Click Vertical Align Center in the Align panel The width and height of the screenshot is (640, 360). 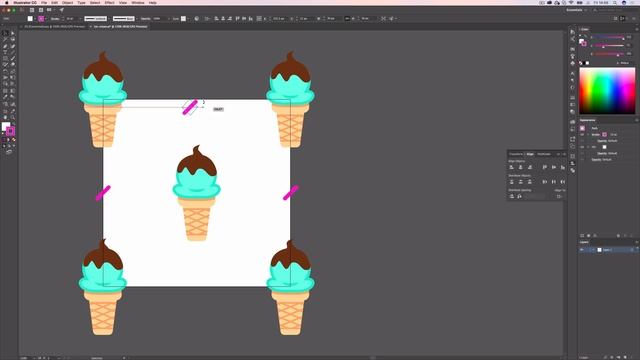[553, 167]
